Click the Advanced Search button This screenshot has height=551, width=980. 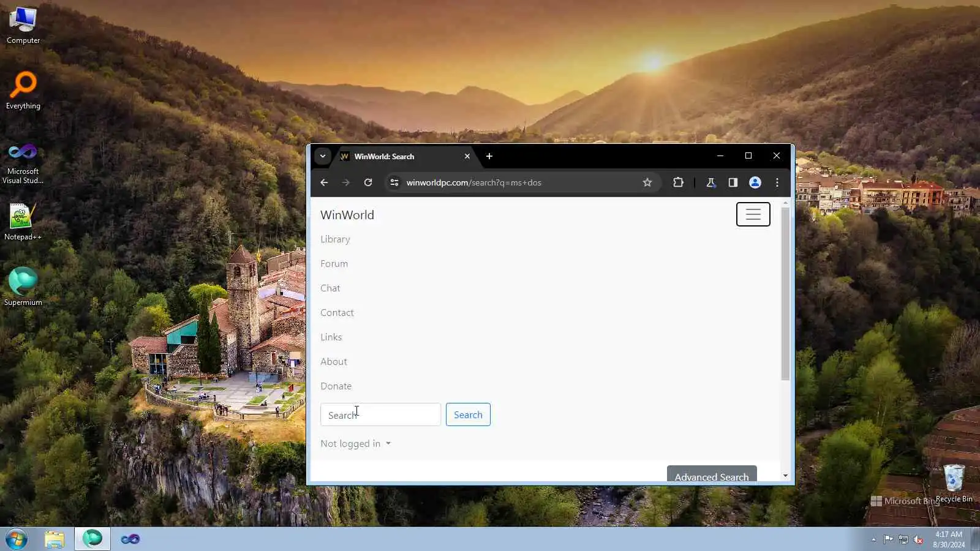click(712, 475)
